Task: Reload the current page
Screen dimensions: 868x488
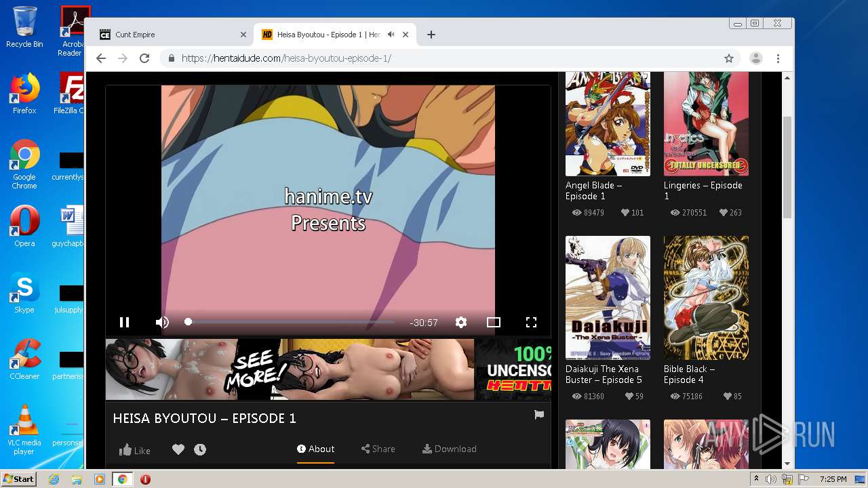Action: 144,58
